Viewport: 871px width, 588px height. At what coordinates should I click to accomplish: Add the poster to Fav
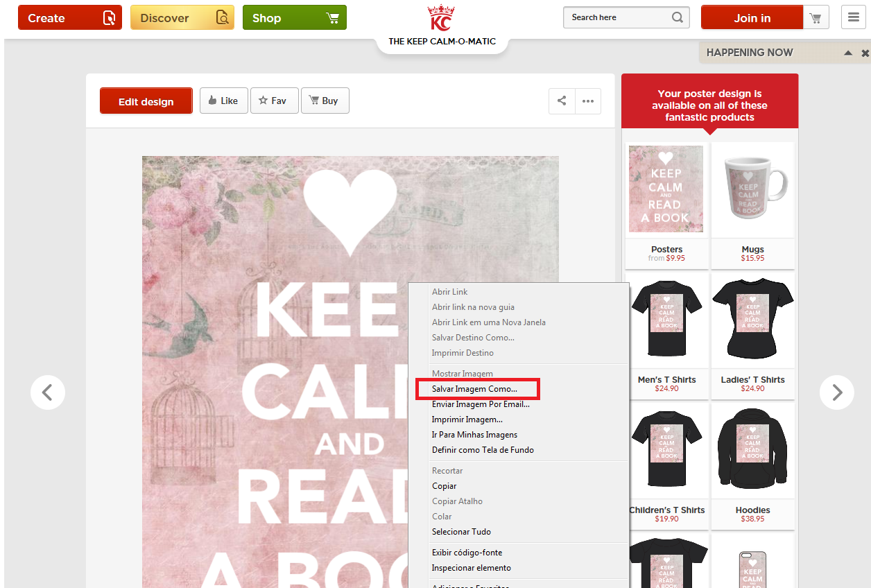point(275,101)
